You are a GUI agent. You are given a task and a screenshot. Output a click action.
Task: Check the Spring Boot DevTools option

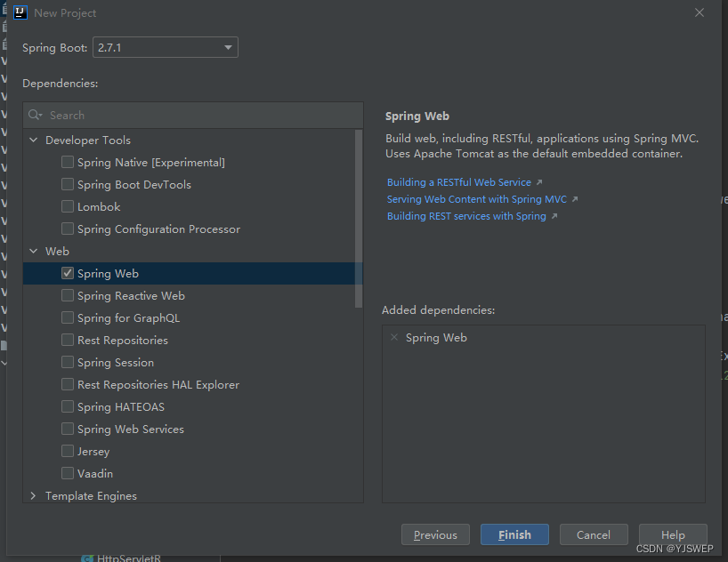tap(68, 184)
